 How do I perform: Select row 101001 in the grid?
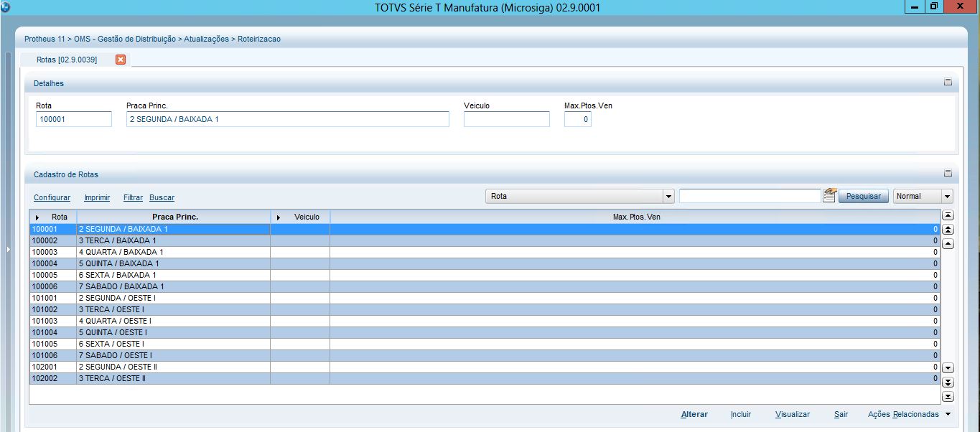485,298
